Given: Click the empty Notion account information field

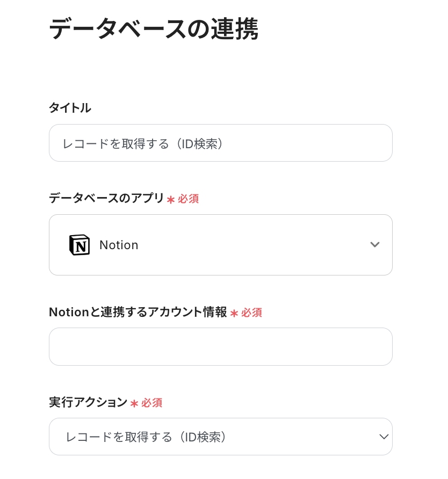Looking at the screenshot, I should coord(220,346).
